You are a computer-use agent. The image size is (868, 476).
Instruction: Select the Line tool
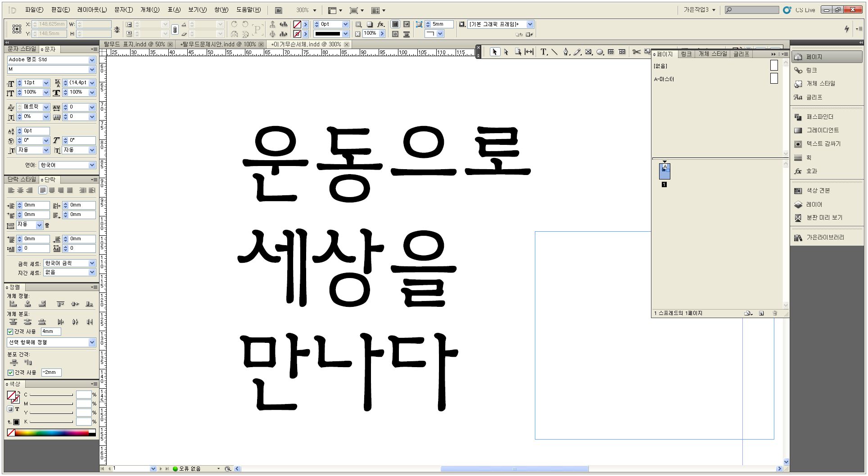point(555,52)
